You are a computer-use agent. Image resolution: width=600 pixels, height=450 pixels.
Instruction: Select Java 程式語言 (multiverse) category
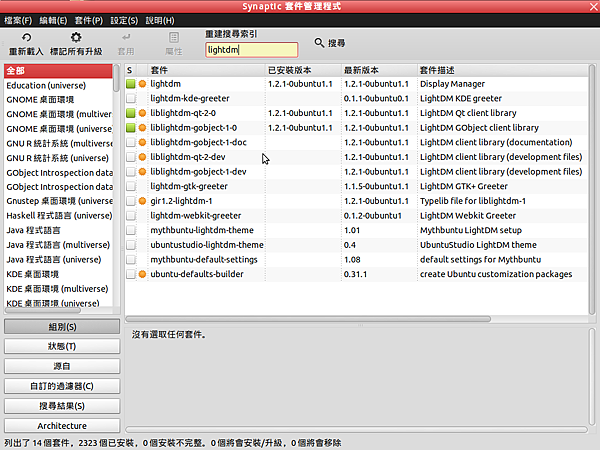[x=58, y=245]
